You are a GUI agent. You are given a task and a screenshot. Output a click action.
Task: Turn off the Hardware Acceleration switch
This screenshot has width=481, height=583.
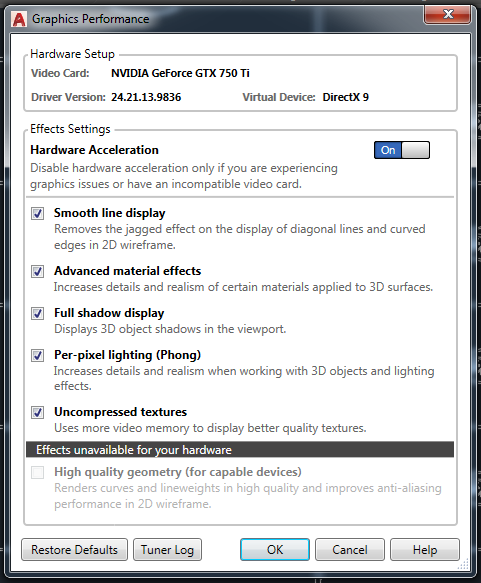(x=402, y=150)
